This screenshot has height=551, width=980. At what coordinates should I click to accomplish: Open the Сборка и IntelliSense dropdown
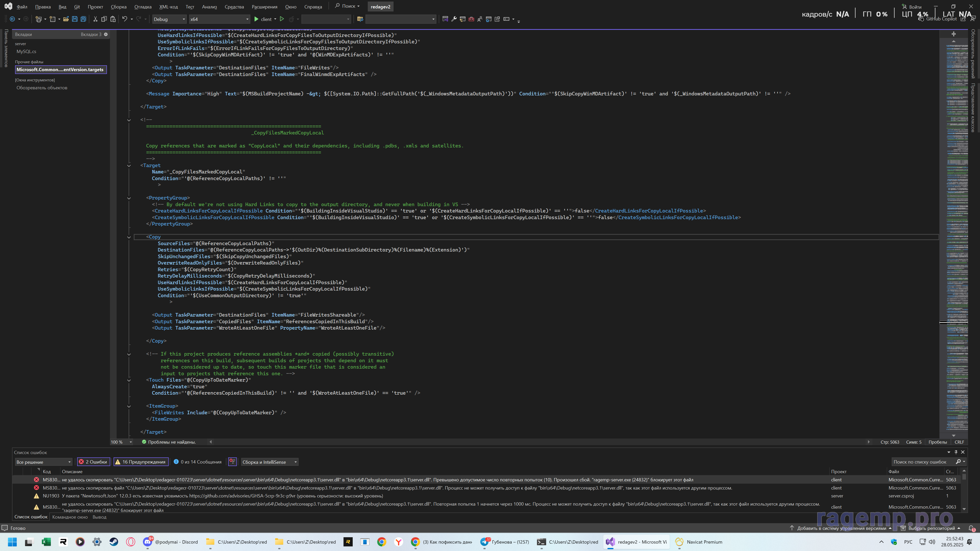269,462
